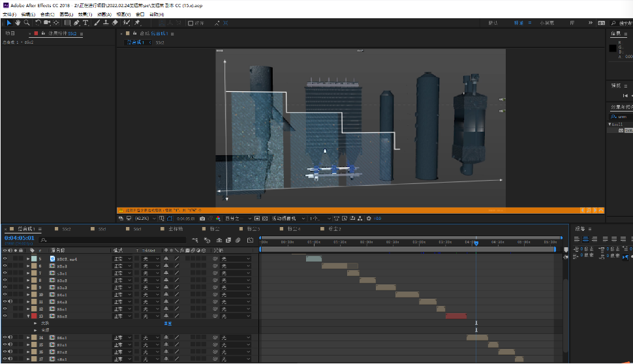The height and width of the screenshot is (364, 633).
Task: Click the reset exposure icon
Action: (x=369, y=219)
